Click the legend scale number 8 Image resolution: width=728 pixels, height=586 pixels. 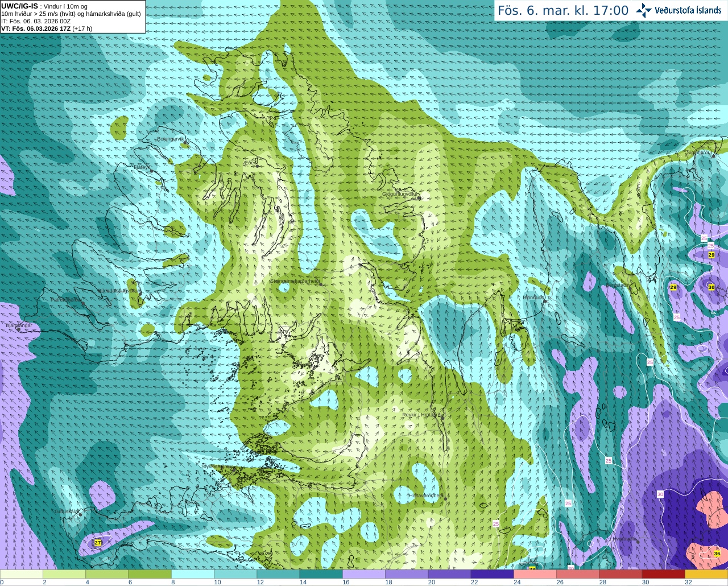173,582
